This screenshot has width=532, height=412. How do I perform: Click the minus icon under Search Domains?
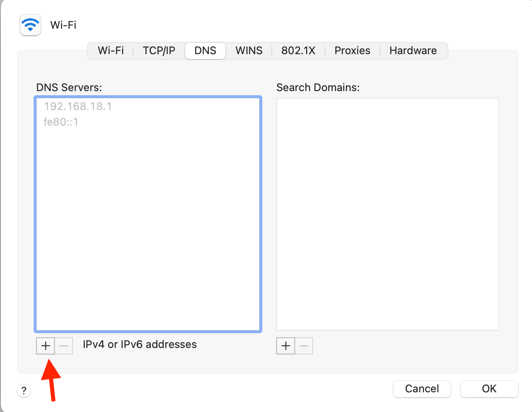(304, 346)
